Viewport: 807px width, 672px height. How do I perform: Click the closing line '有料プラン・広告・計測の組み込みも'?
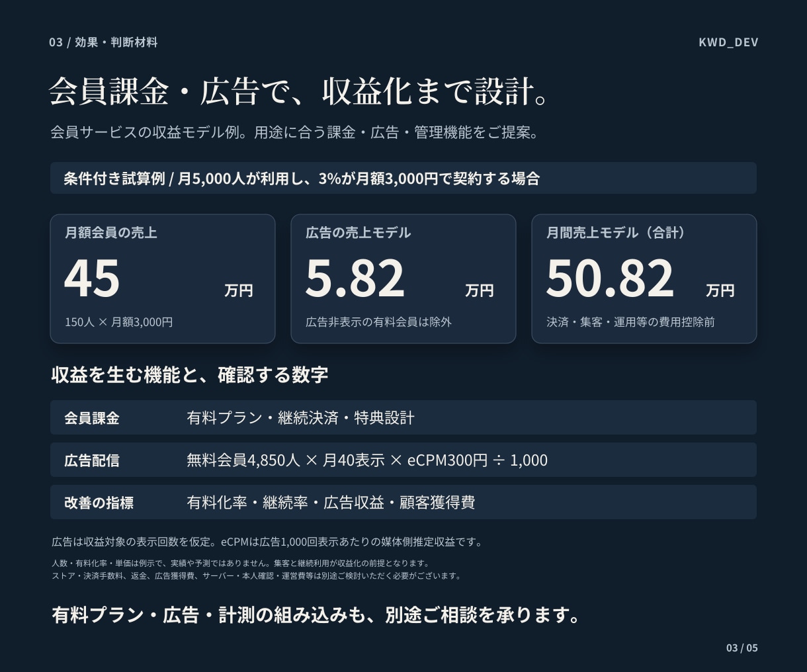point(316,615)
